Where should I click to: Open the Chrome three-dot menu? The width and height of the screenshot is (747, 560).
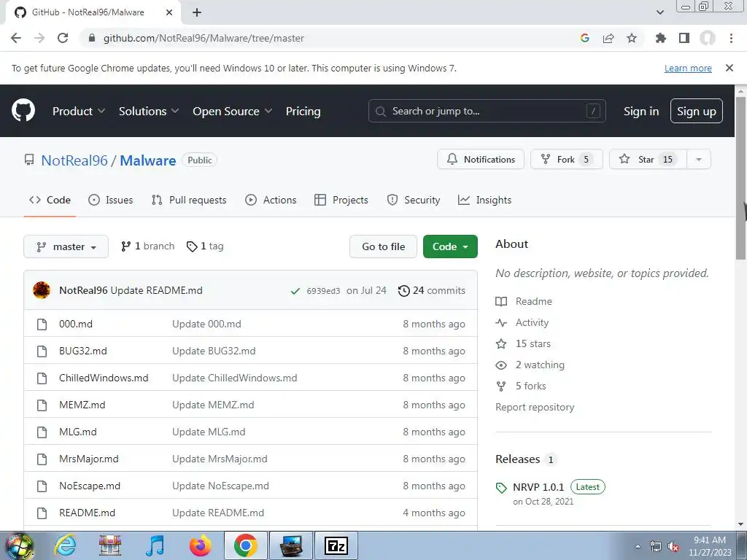pyautogui.click(x=731, y=38)
